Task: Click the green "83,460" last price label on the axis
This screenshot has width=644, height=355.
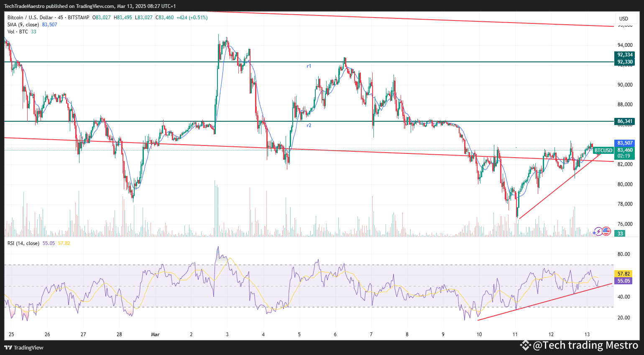Action: (625, 150)
